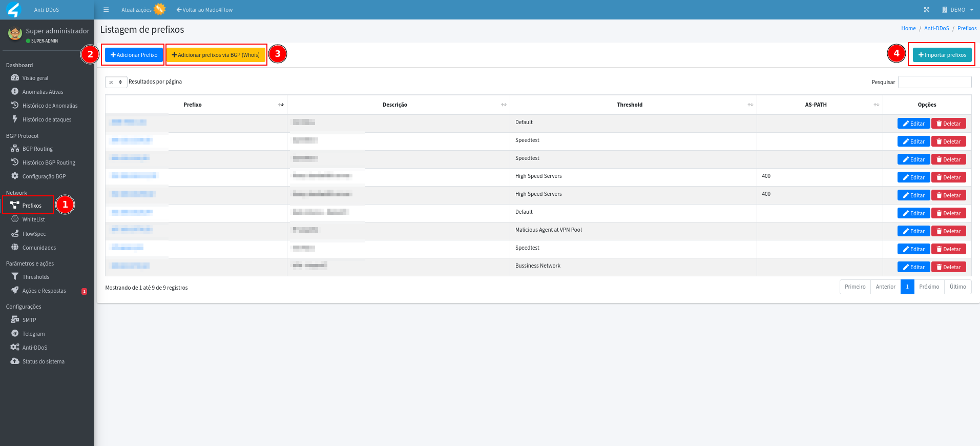Viewport: 980px width, 446px height.
Task: Click the Super administrador avatar
Action: (15, 34)
